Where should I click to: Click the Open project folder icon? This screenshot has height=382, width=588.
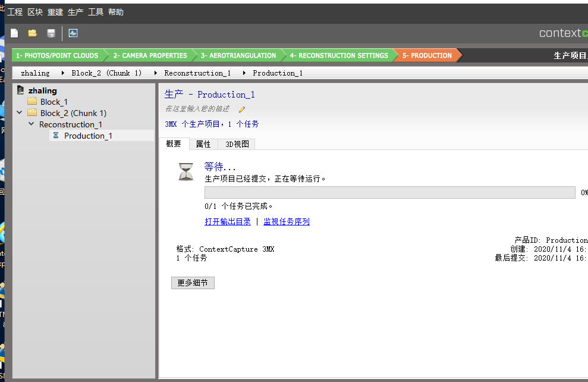pos(33,33)
